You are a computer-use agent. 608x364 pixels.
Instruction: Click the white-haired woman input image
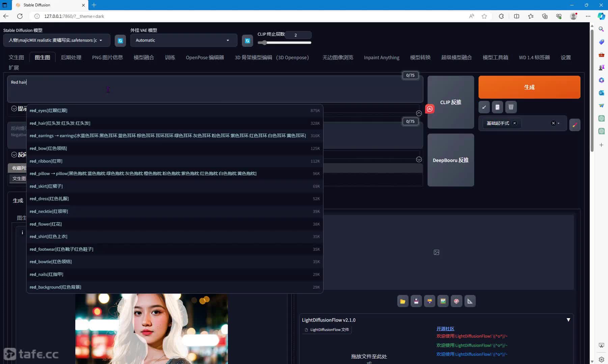click(x=151, y=329)
